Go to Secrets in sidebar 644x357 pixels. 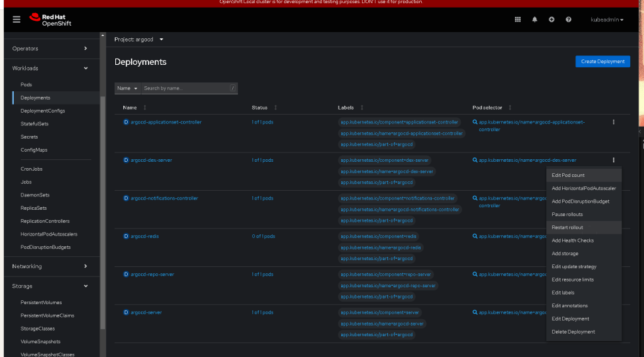coord(29,137)
